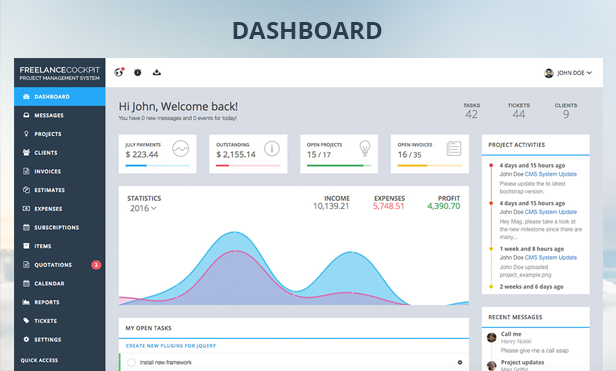
Task: Click the $ 223.44 July Payments amount
Action: point(142,154)
